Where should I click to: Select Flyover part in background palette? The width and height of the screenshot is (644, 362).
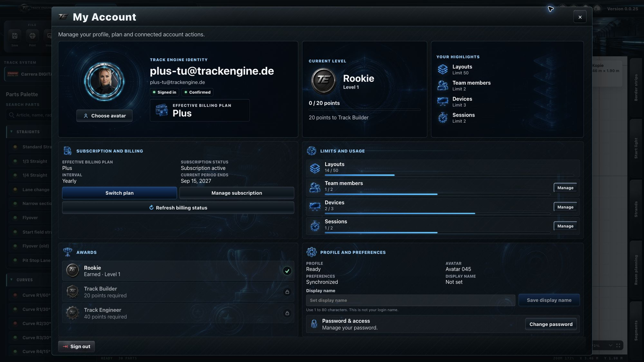point(30,218)
